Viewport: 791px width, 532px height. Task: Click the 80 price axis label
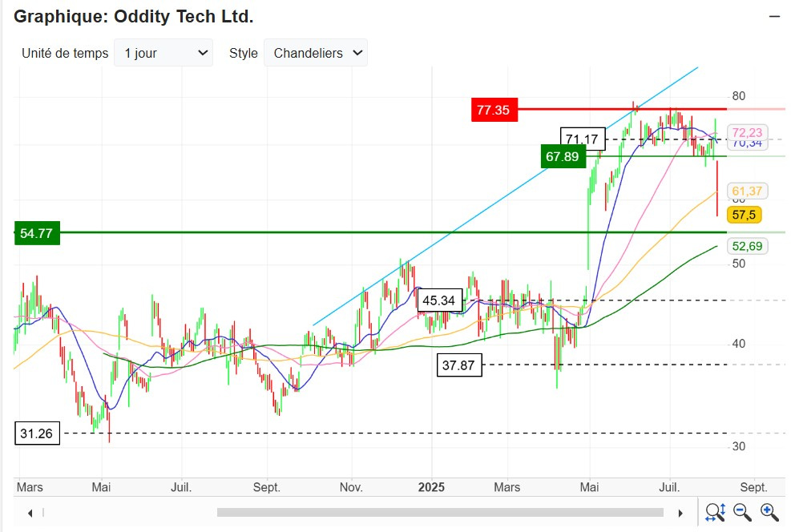[739, 96]
